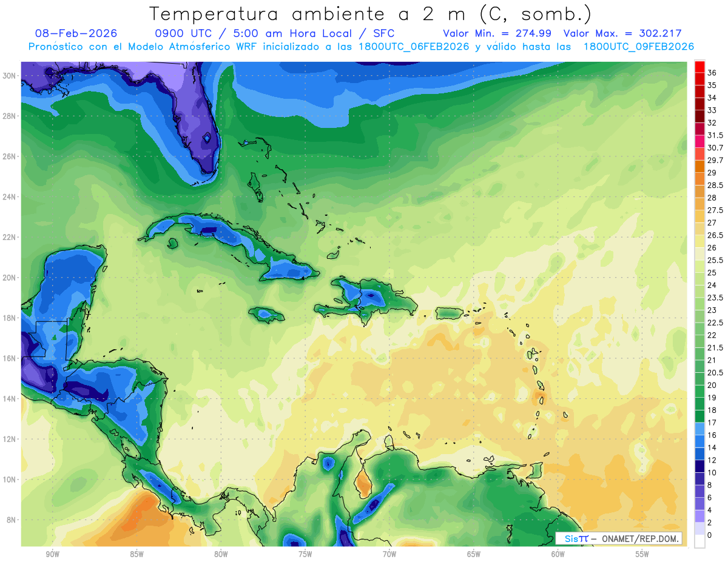Click the longitude label '80W'
This screenshot has width=728, height=562.
coord(221,554)
